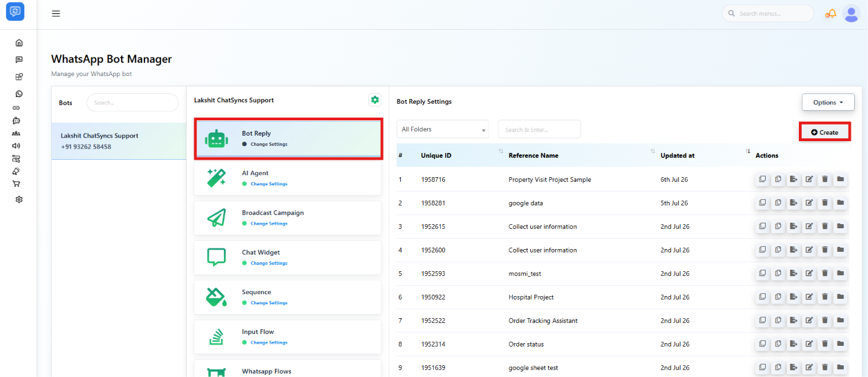Click the 6th Jul 26 date cell
The width and height of the screenshot is (868, 377).
(x=674, y=180)
